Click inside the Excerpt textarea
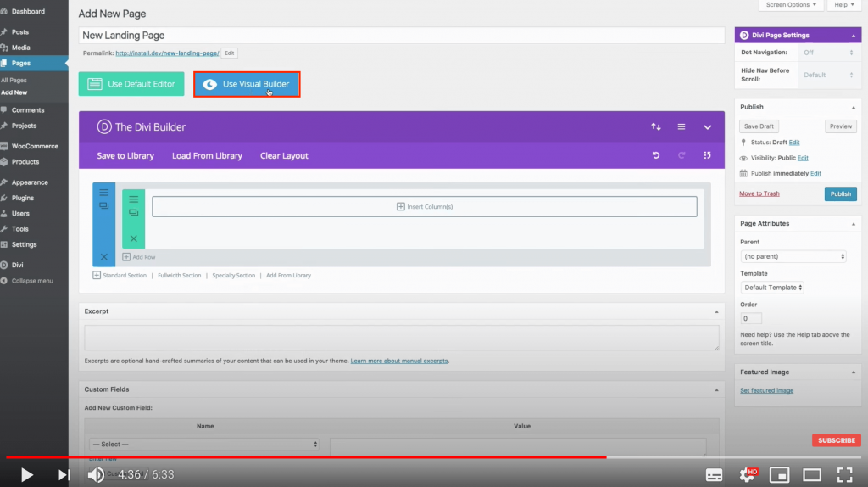Viewport: 868px width, 487px height. [x=401, y=338]
